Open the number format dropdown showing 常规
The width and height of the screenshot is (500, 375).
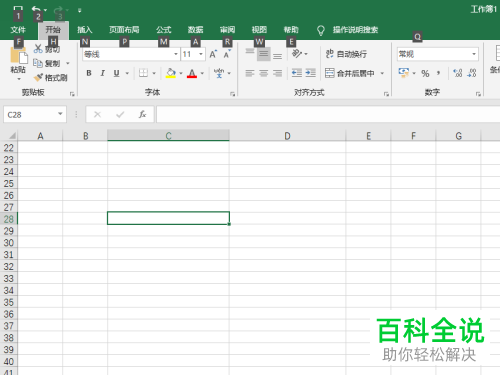[474, 54]
